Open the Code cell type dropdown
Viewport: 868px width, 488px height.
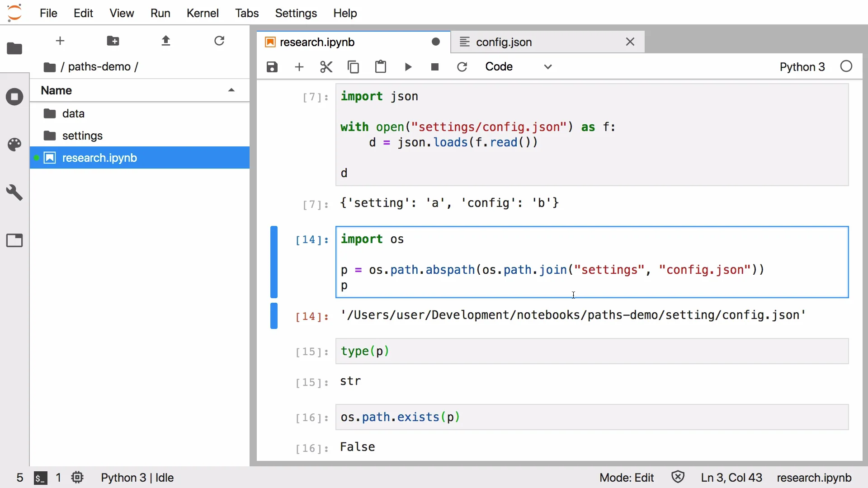click(x=518, y=67)
